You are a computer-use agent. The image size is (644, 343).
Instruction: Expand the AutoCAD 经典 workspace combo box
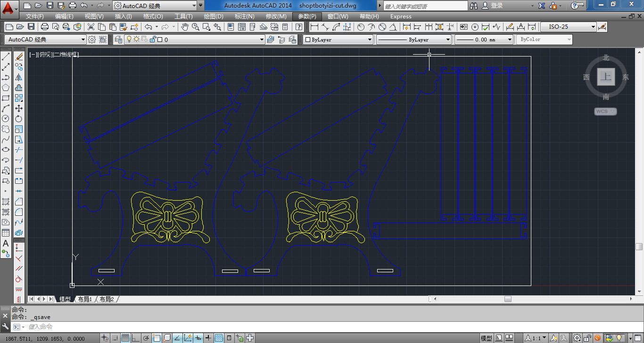click(45, 40)
